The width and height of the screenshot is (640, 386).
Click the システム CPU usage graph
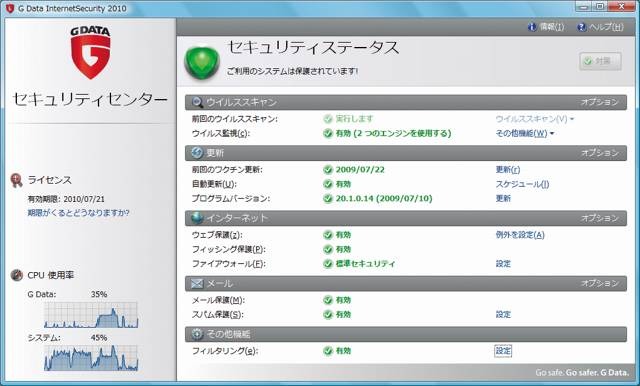[x=91, y=358]
